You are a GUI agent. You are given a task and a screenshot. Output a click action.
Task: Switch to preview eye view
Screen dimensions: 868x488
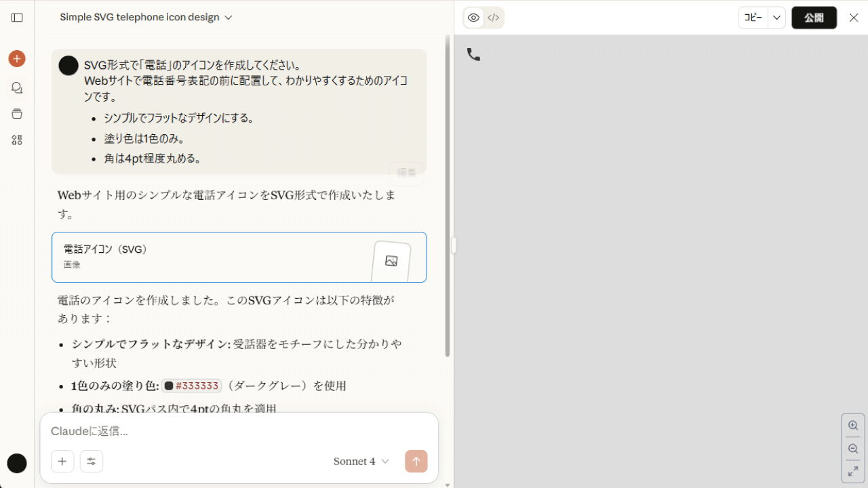pos(474,18)
